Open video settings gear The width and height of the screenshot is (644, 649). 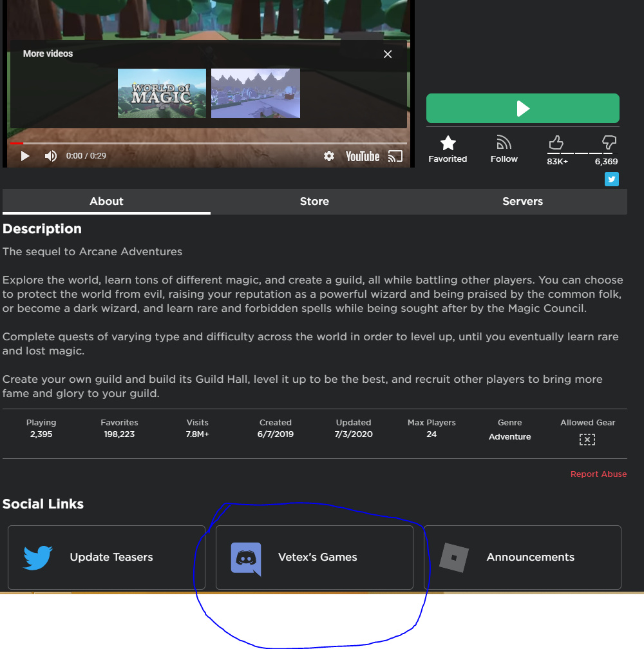coord(329,156)
